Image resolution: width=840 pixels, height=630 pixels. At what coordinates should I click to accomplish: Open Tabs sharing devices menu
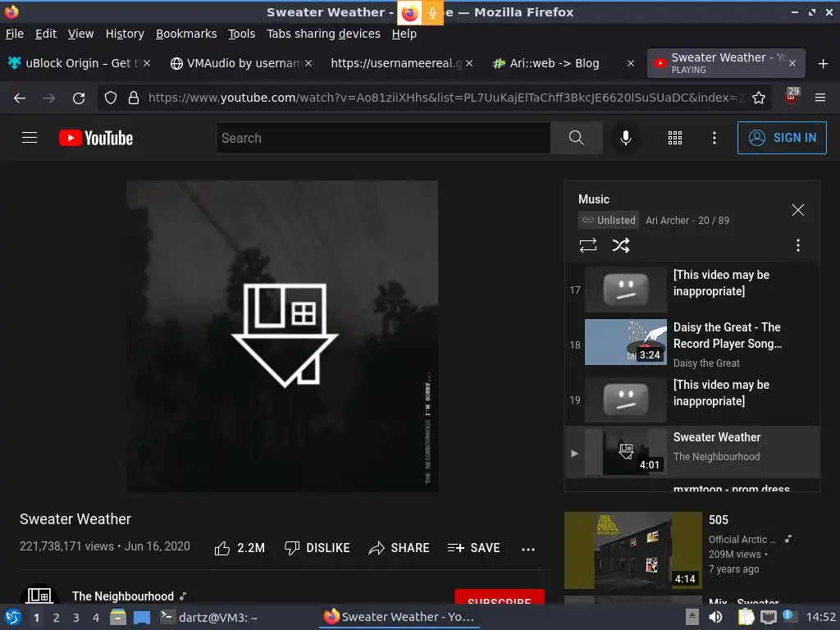tap(323, 34)
